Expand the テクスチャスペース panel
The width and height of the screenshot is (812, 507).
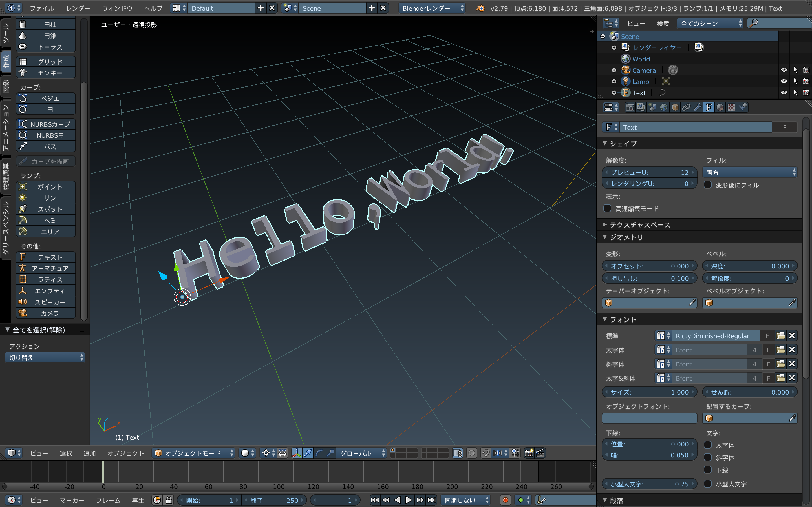point(639,225)
